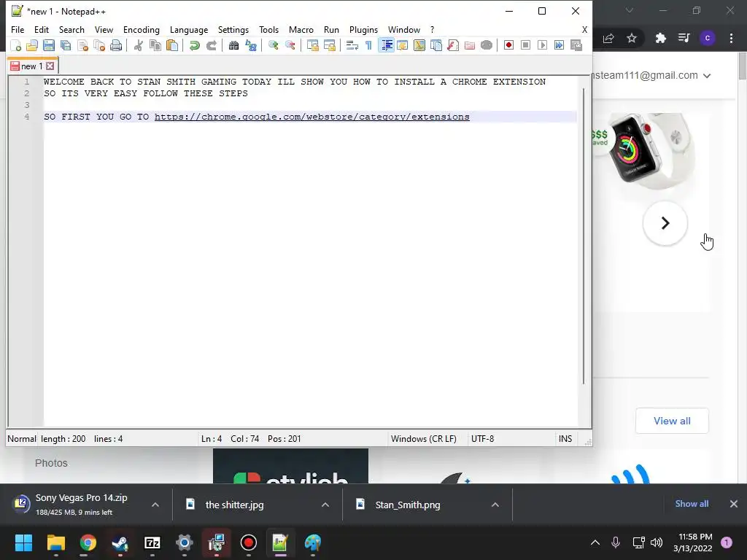Click View all button in Chrome
Viewport: 747px width, 560px height.
pos(672,421)
